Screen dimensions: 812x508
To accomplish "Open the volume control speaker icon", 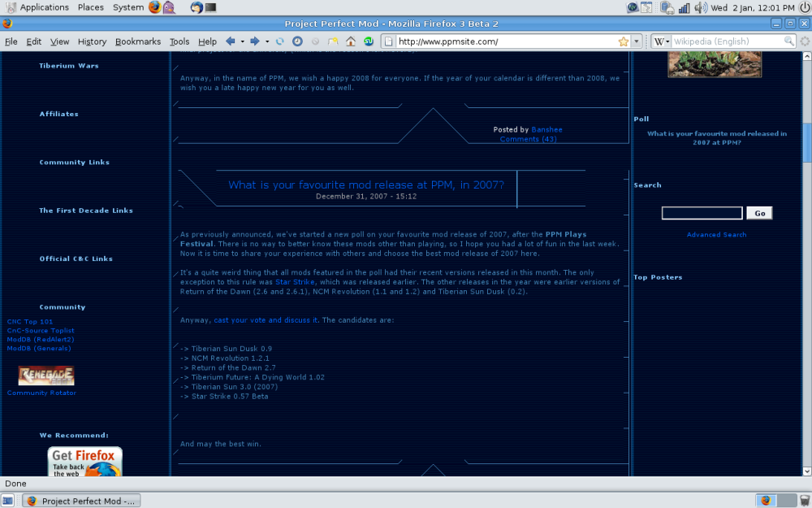I will tap(701, 7).
